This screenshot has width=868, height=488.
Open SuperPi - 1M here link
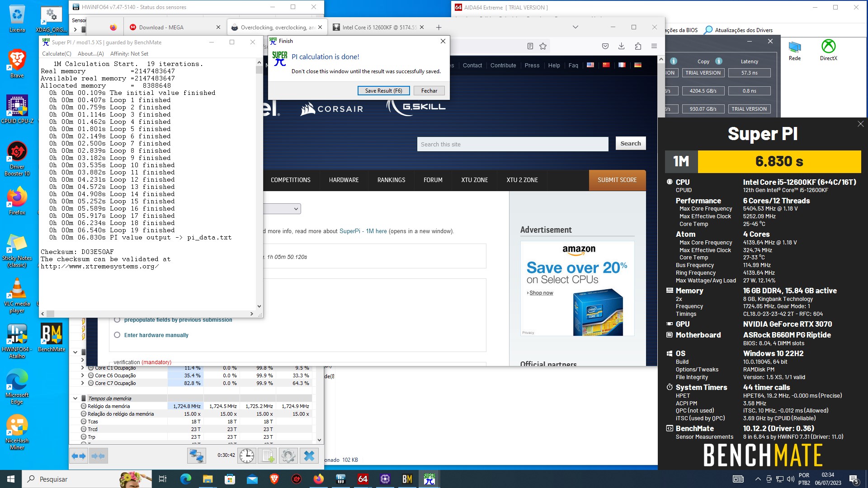363,231
